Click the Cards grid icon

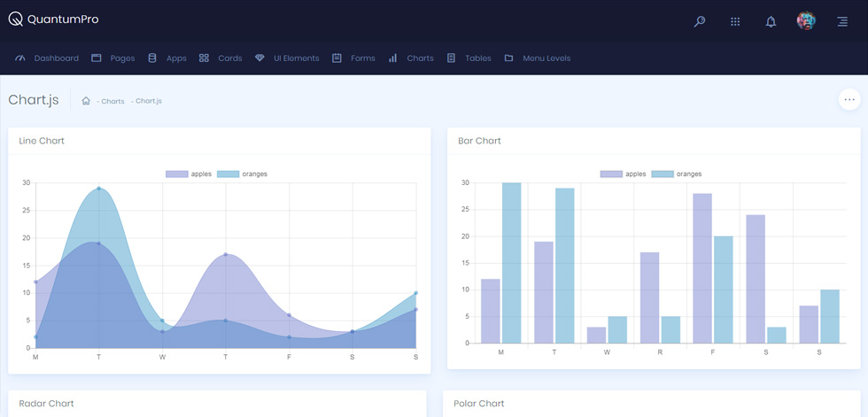click(204, 58)
